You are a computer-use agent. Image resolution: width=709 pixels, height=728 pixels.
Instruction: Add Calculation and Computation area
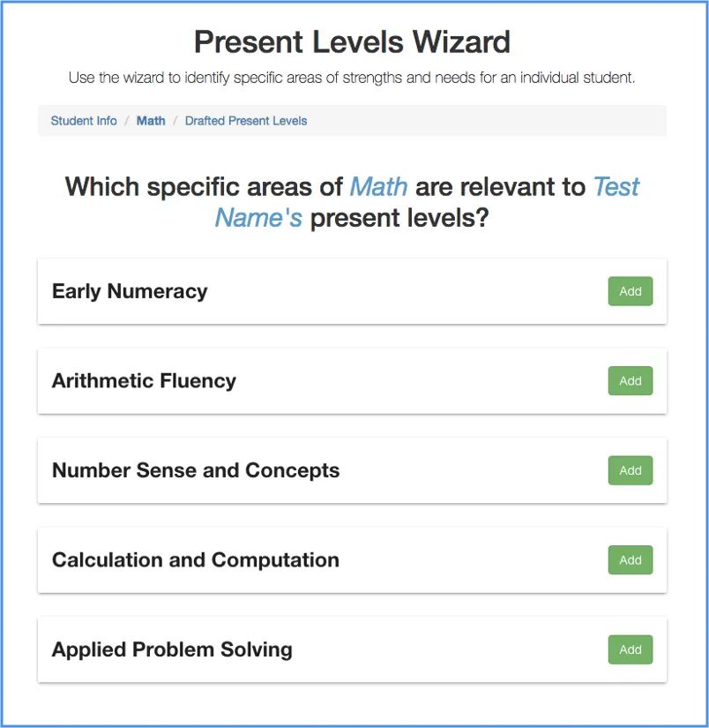coord(630,560)
